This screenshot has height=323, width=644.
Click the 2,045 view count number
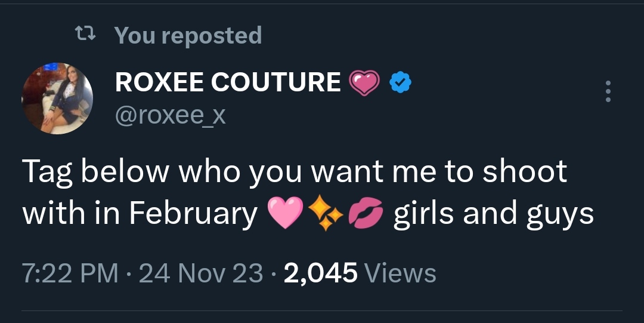[x=321, y=273]
